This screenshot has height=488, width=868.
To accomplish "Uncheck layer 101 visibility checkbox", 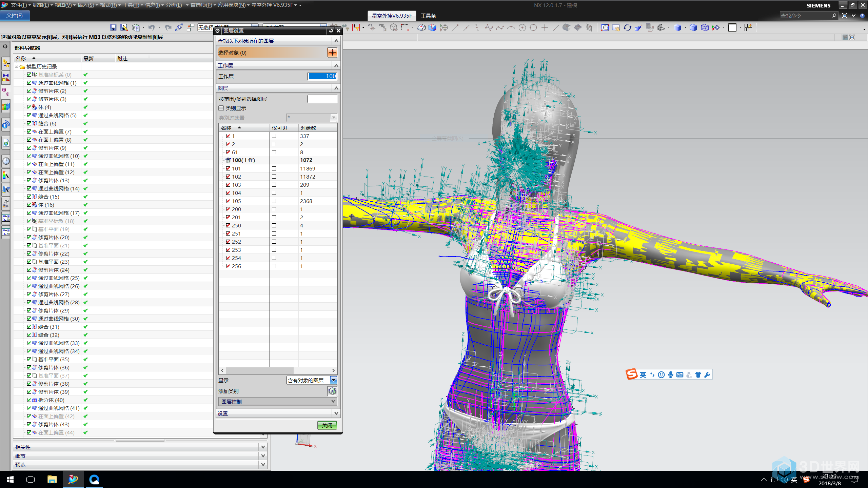I will 228,168.
